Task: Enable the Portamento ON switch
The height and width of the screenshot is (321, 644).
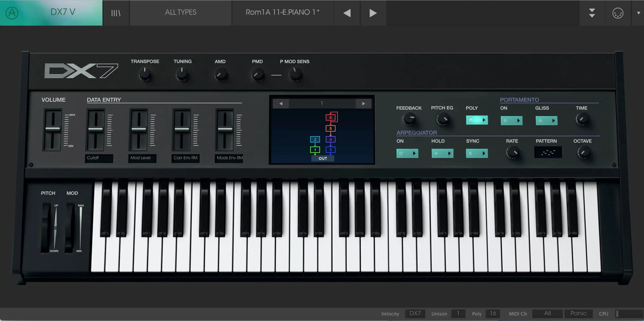Action: [511, 121]
